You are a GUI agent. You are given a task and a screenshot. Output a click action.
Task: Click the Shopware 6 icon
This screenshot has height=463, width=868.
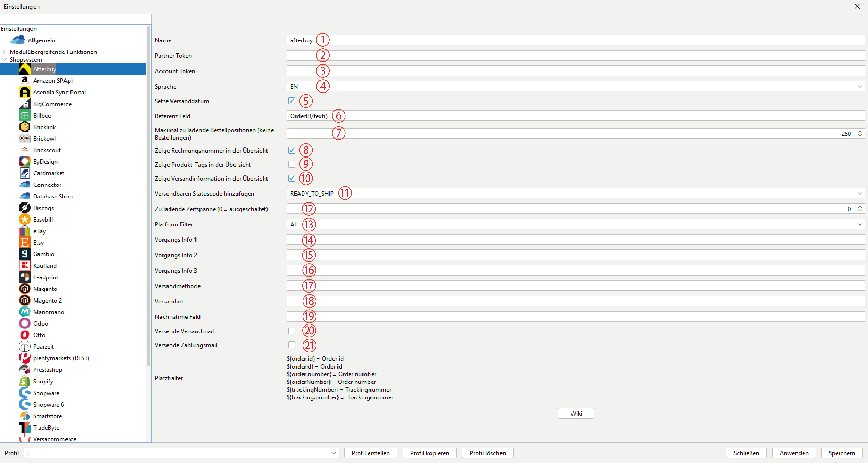pyautogui.click(x=25, y=404)
